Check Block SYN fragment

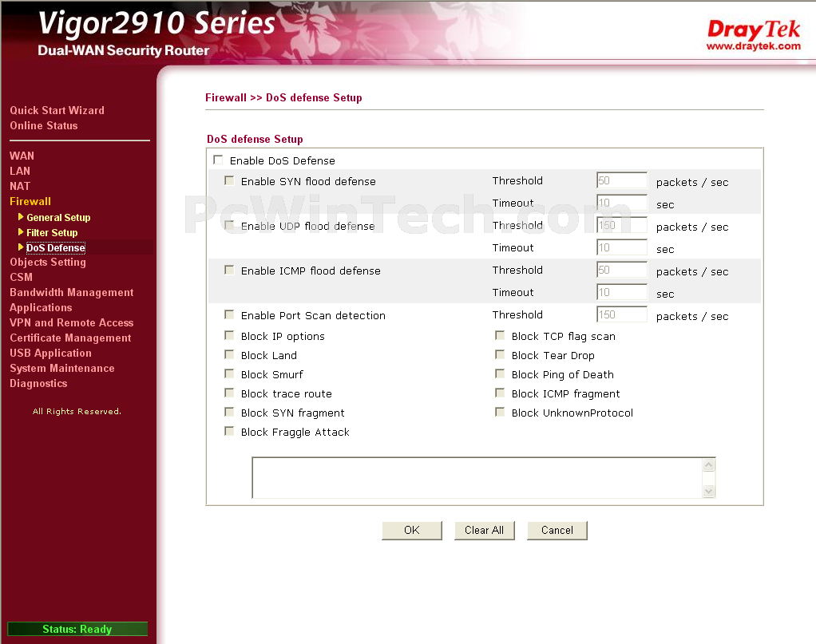pos(229,413)
